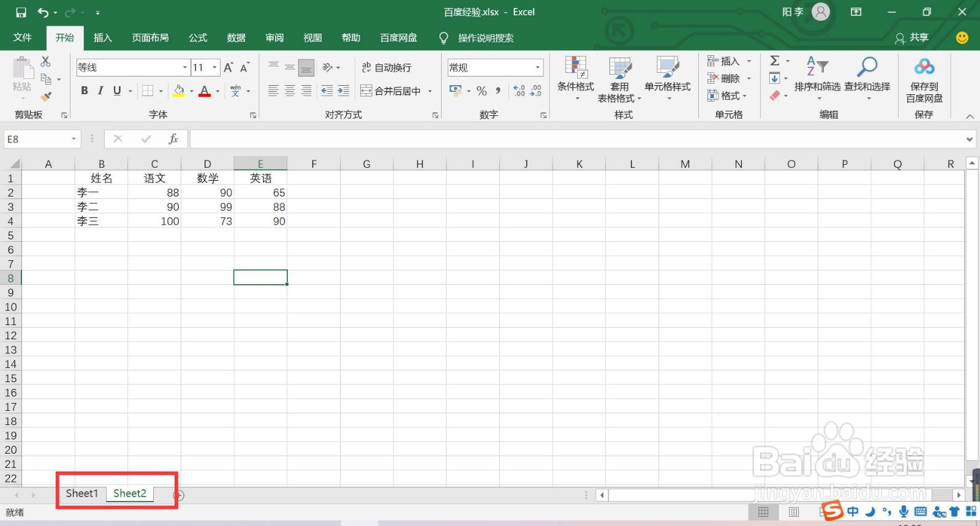Click the formula bar input field
This screenshot has width=980, height=526.
(x=576, y=139)
